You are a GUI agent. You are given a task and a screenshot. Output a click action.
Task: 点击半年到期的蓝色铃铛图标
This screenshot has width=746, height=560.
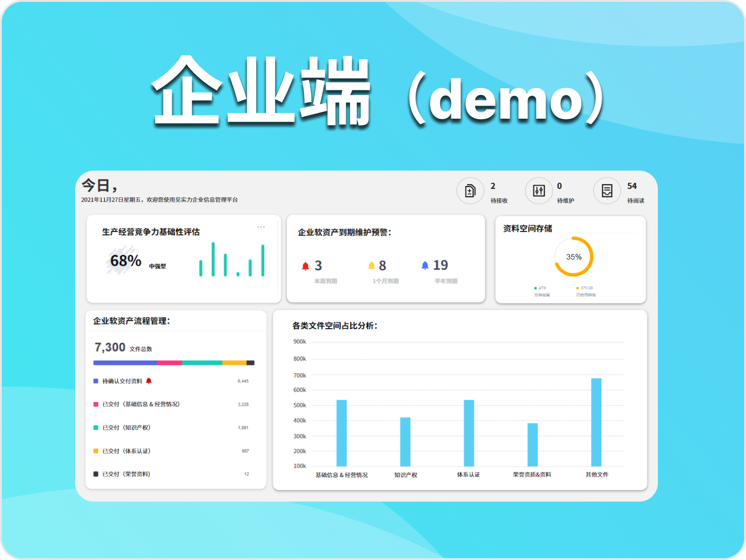[425, 265]
